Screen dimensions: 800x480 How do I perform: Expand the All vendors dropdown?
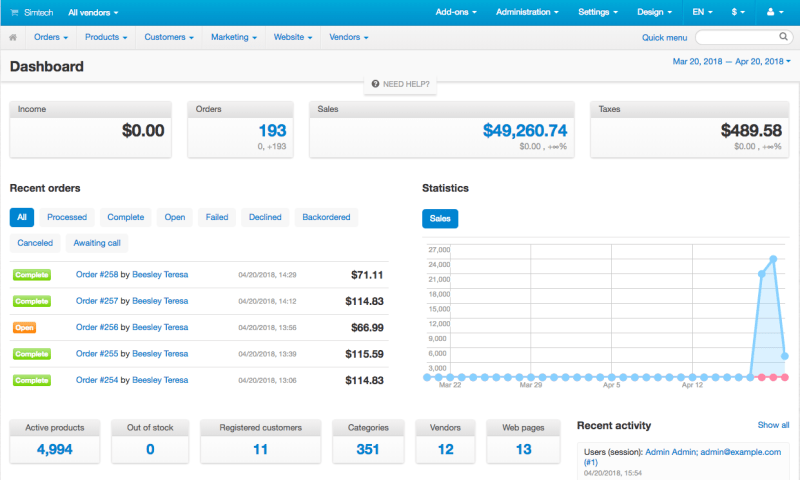93,12
